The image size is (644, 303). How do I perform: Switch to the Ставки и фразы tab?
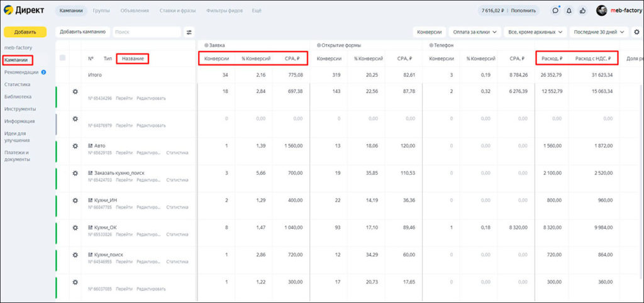pyautogui.click(x=177, y=11)
